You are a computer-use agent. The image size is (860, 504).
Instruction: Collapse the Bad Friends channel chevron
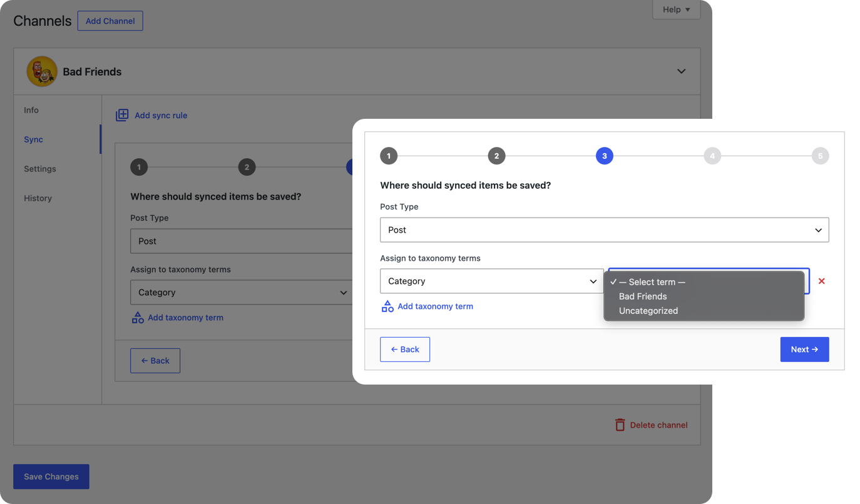click(682, 71)
